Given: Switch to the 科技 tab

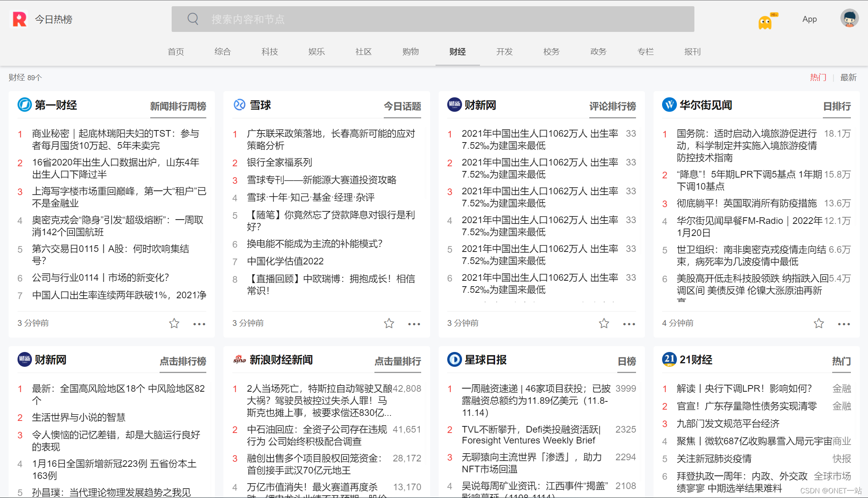Looking at the screenshot, I should tap(270, 52).
